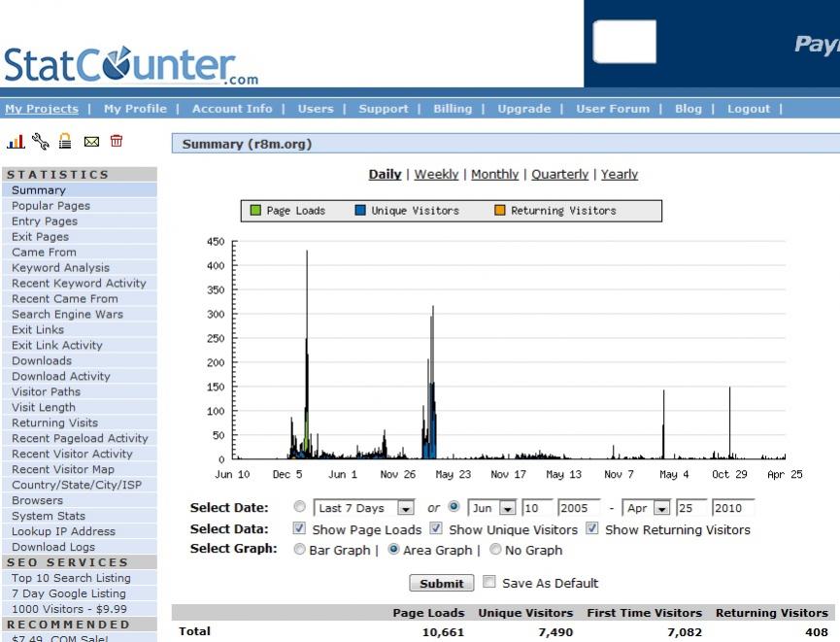Open the wrench settings icon

click(x=41, y=142)
